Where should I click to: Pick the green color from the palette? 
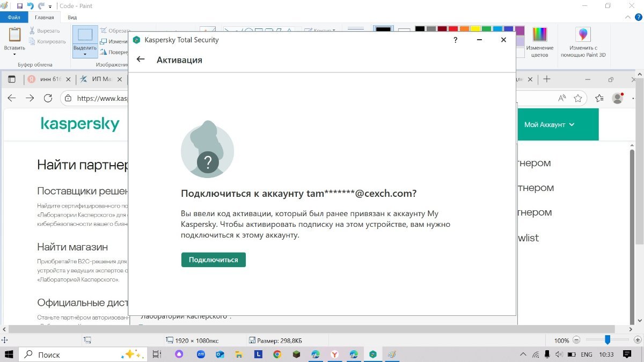coord(487,30)
